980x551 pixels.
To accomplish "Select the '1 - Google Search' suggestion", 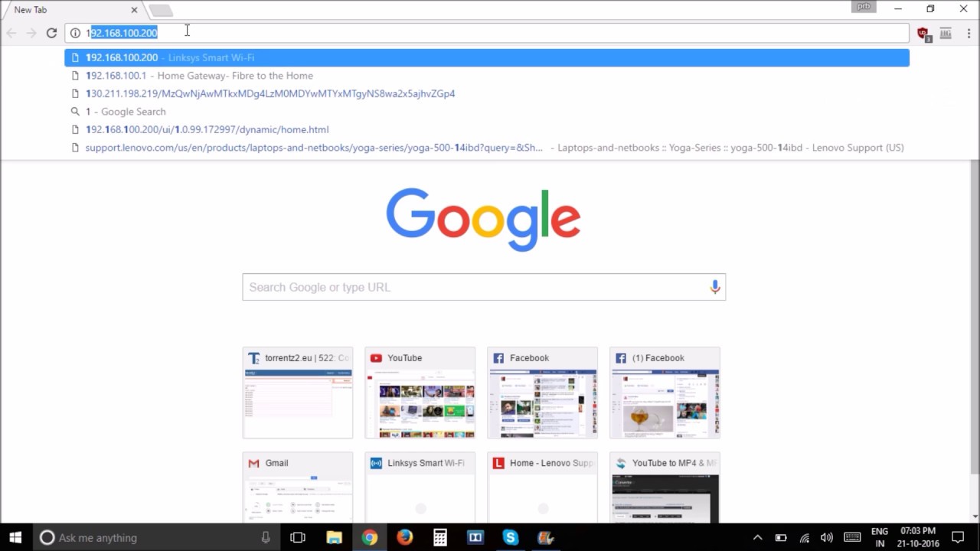I will (487, 112).
